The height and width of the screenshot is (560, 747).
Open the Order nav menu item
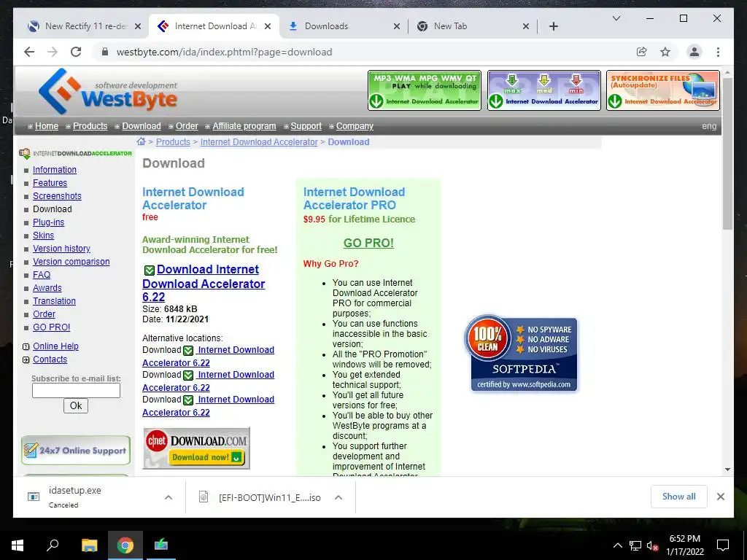[x=187, y=126]
